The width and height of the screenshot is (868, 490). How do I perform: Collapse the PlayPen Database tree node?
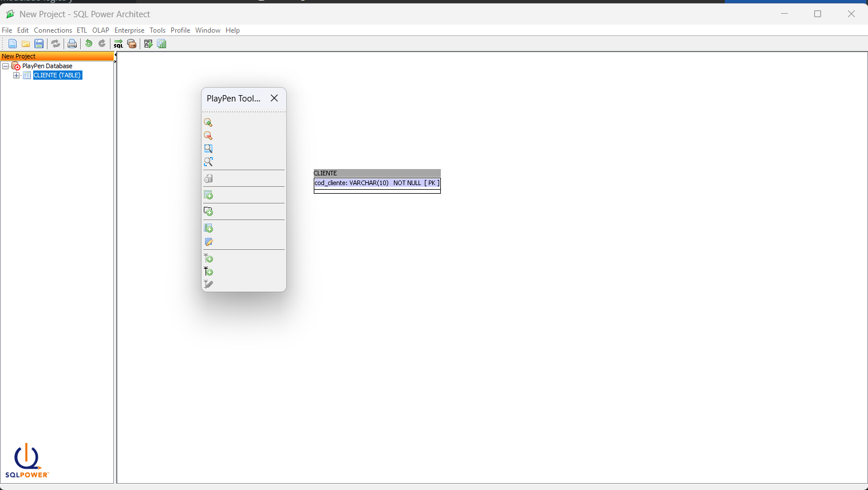(6, 66)
